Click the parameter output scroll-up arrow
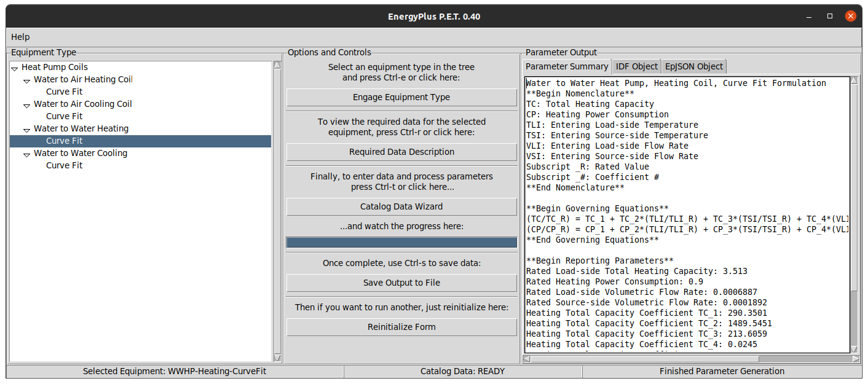Image resolution: width=868 pixels, height=384 pixels. [x=855, y=80]
